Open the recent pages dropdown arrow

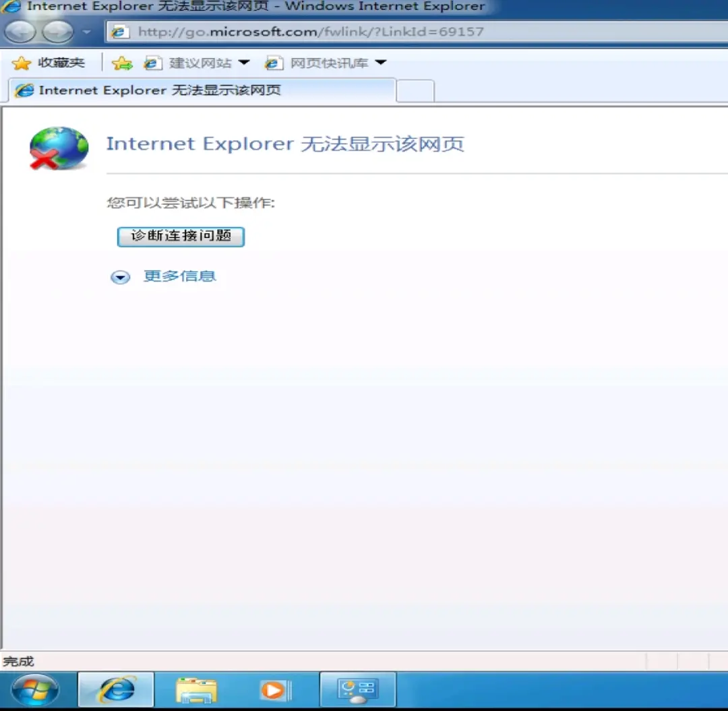86,32
